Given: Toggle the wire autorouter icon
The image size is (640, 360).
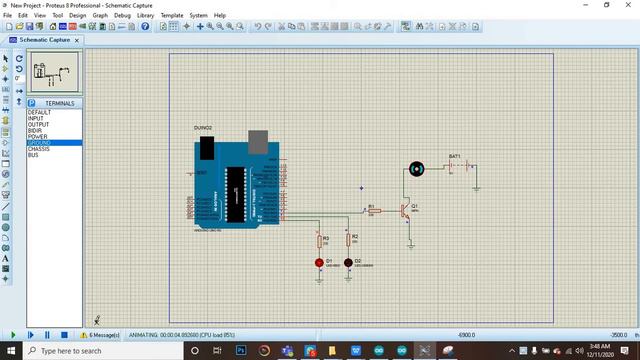Looking at the screenshot, I should click(x=405, y=27).
